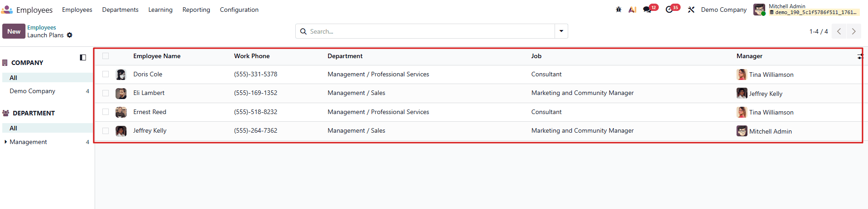This screenshot has width=868, height=209.
Task: Sort by the Job column header
Action: point(536,56)
